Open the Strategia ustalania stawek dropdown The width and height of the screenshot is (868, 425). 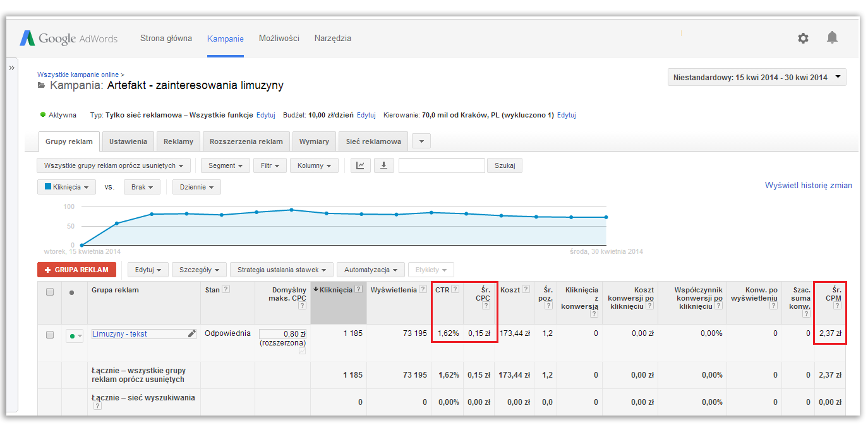282,270
